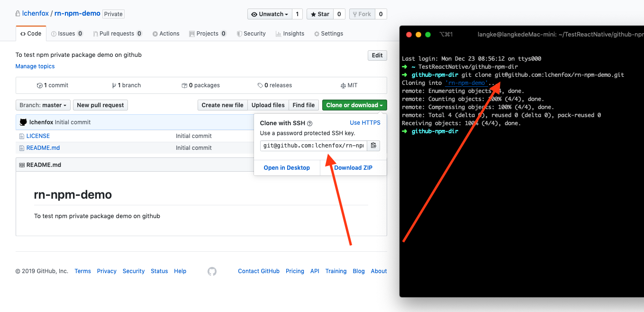Click Find file button

tap(304, 105)
